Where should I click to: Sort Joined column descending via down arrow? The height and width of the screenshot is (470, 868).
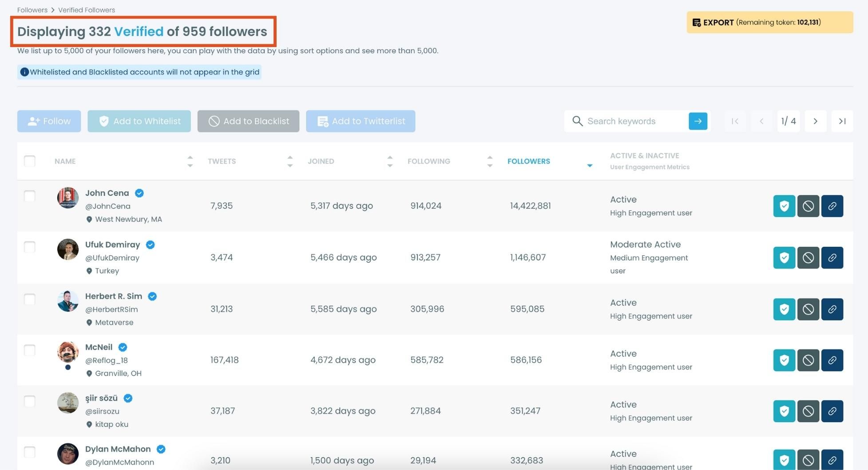[x=389, y=165]
